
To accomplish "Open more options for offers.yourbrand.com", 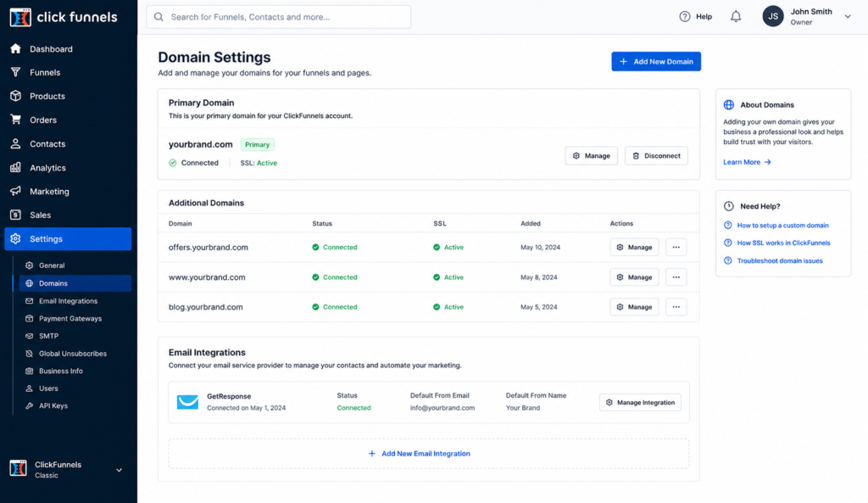I will (676, 247).
